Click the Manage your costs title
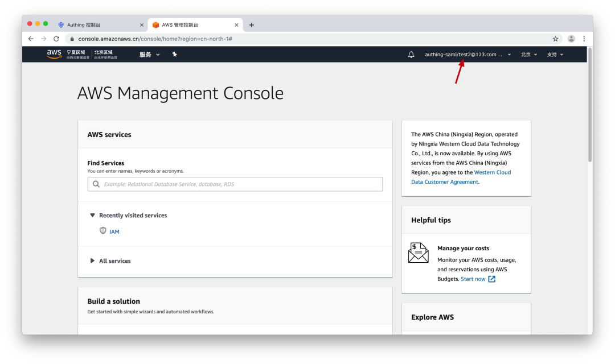The image size is (615, 364). 463,249
